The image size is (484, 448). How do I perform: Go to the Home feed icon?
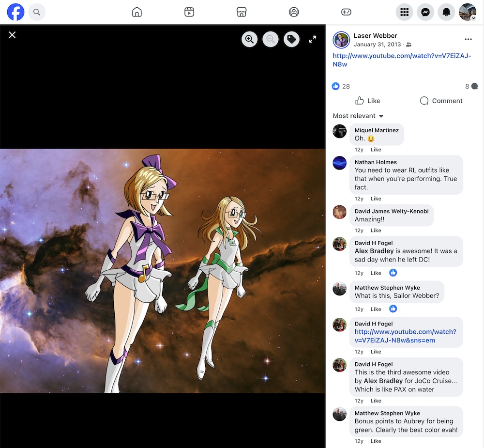coord(137,12)
